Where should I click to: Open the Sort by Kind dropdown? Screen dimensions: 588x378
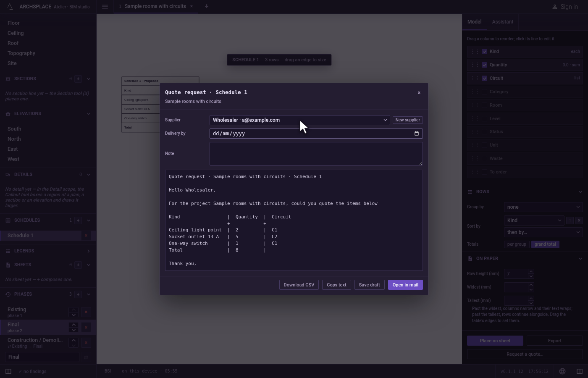534,220
